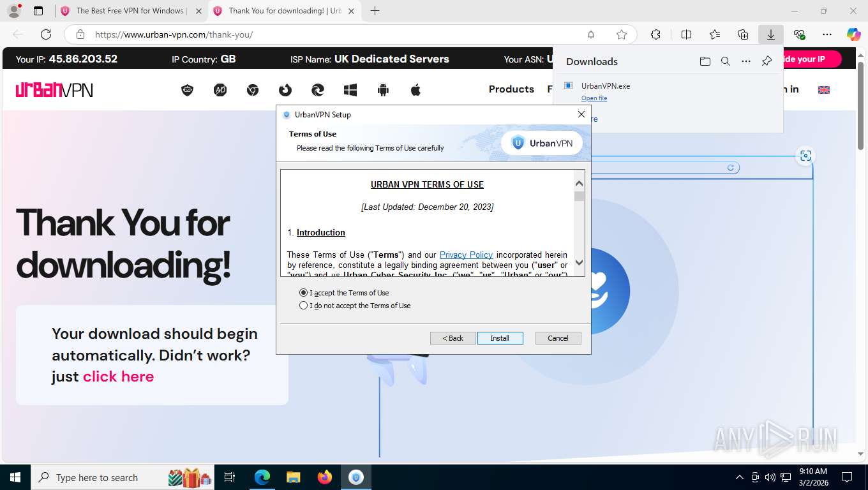Click terms scrollbar up arrow
The height and width of the screenshot is (490, 868).
579,183
